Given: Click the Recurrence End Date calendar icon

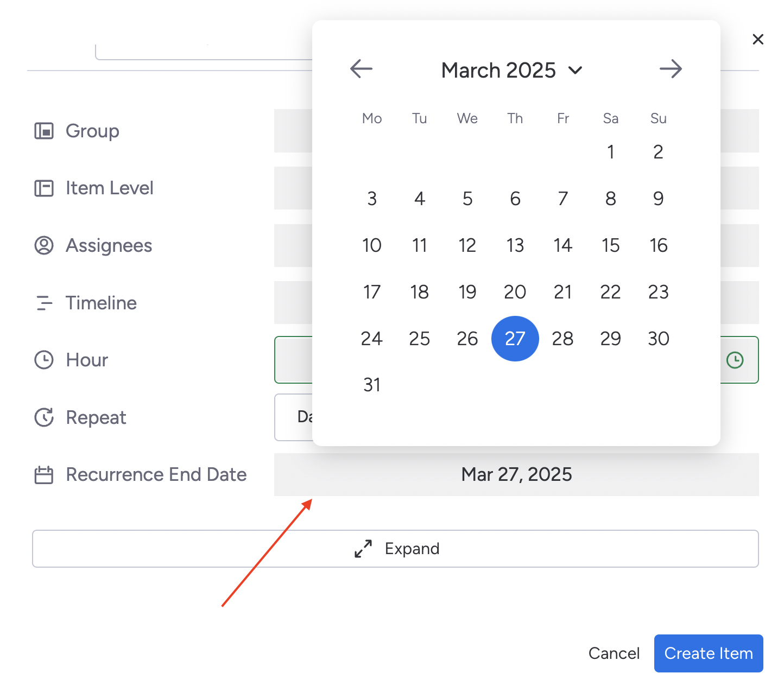Looking at the screenshot, I should (x=44, y=475).
